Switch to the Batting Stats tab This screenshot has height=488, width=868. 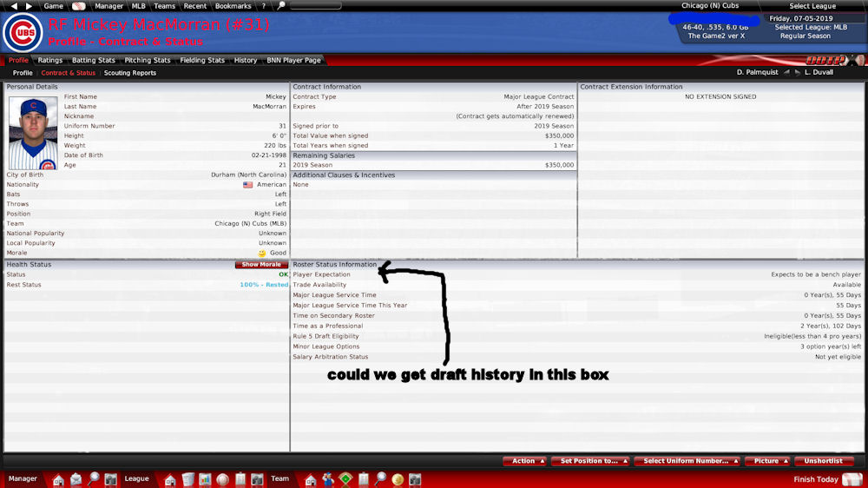[94, 61]
